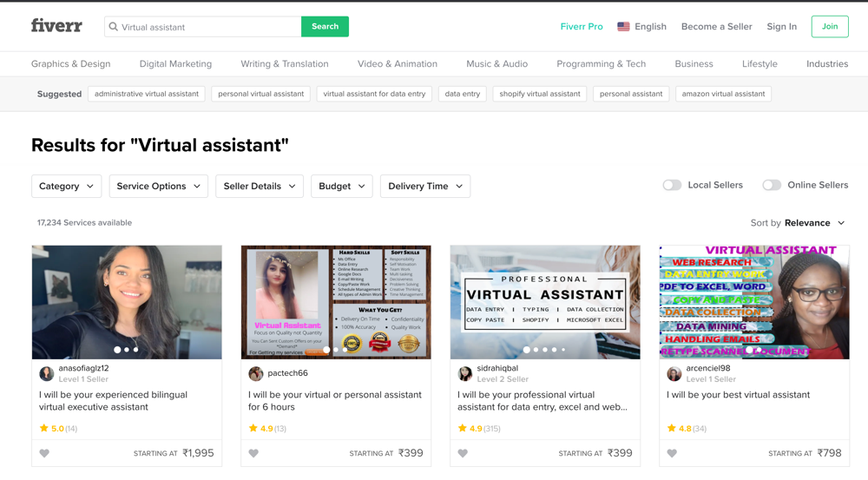The height and width of the screenshot is (480, 868).
Task: Click the sidrahiqbal seller name
Action: (497, 368)
